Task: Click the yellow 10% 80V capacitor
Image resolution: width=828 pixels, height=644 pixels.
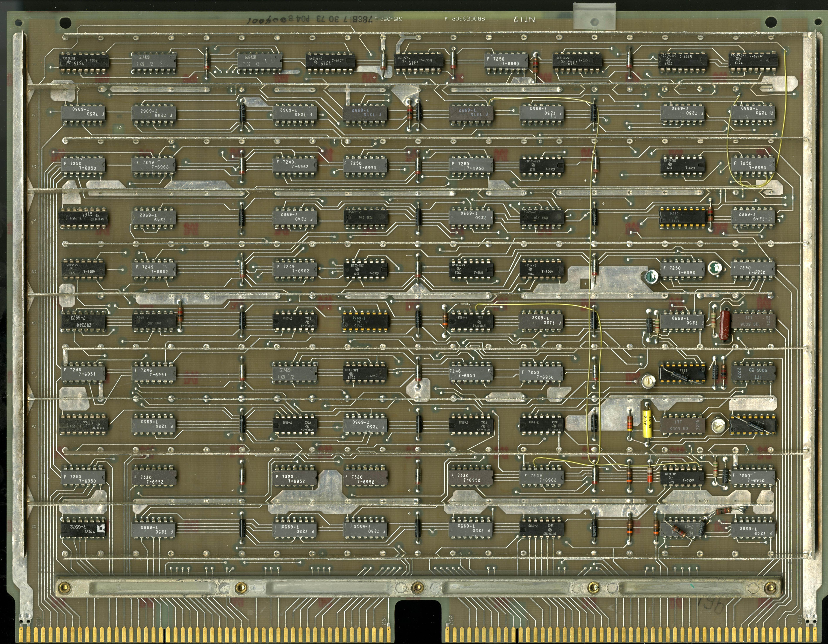Action: click(x=647, y=424)
